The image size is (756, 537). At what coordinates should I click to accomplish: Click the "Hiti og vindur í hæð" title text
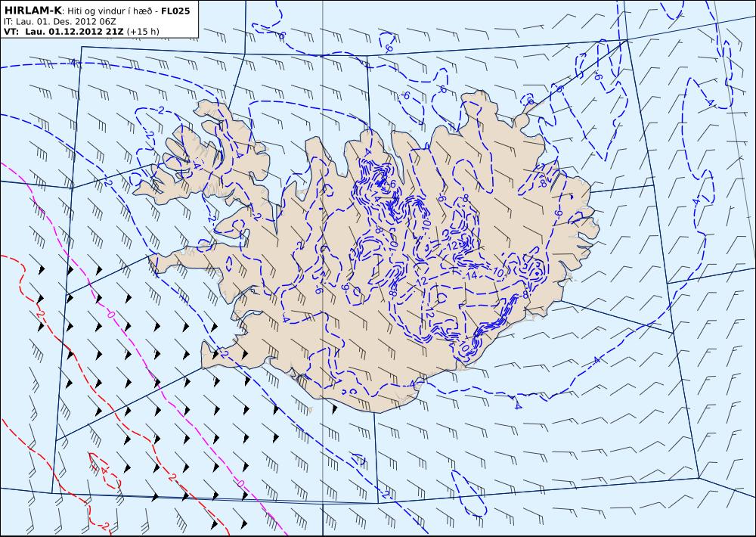pos(110,11)
